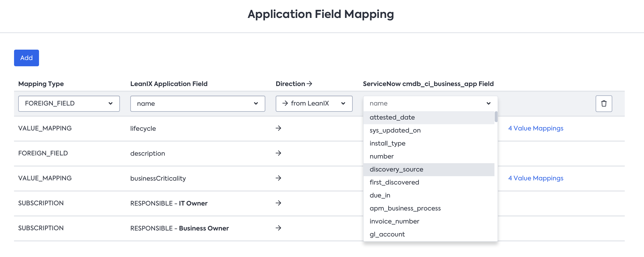Click VALUE_MAPPING in the businessCriticality row

pos(45,178)
